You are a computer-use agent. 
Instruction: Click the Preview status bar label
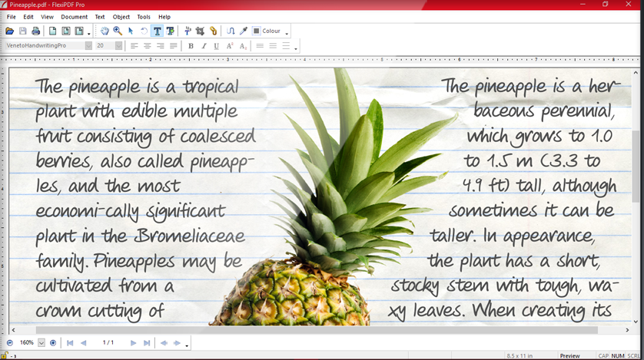(570, 355)
